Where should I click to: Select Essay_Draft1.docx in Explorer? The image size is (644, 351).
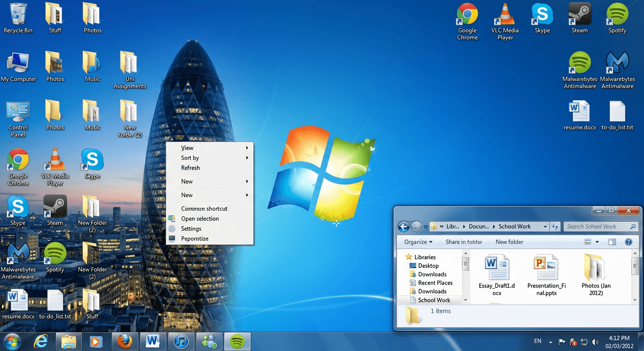click(x=497, y=275)
